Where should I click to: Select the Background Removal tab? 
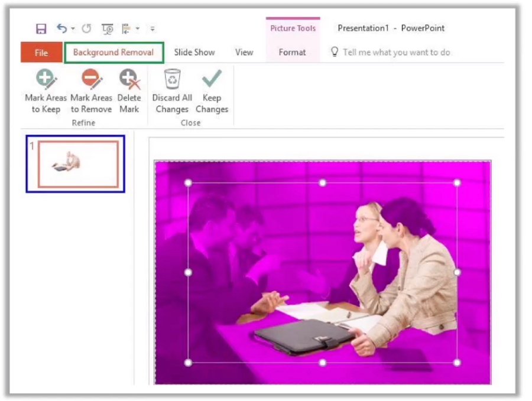tap(113, 52)
